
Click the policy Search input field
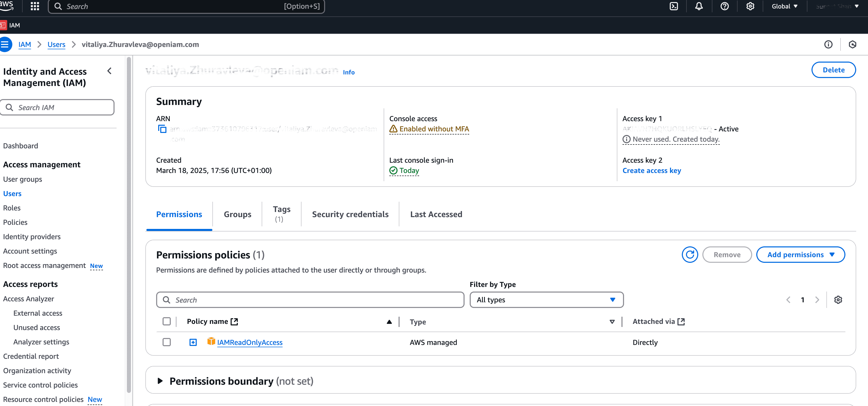tap(310, 299)
